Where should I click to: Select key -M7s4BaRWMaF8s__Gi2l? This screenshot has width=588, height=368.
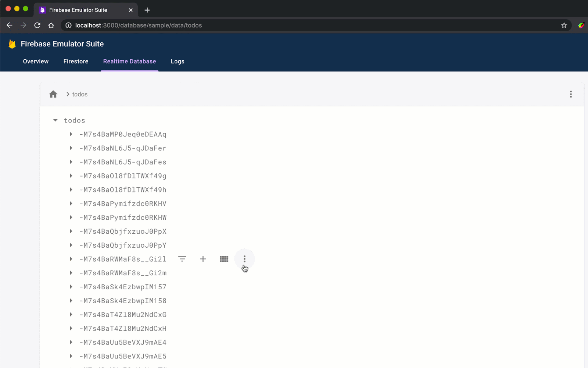123,259
